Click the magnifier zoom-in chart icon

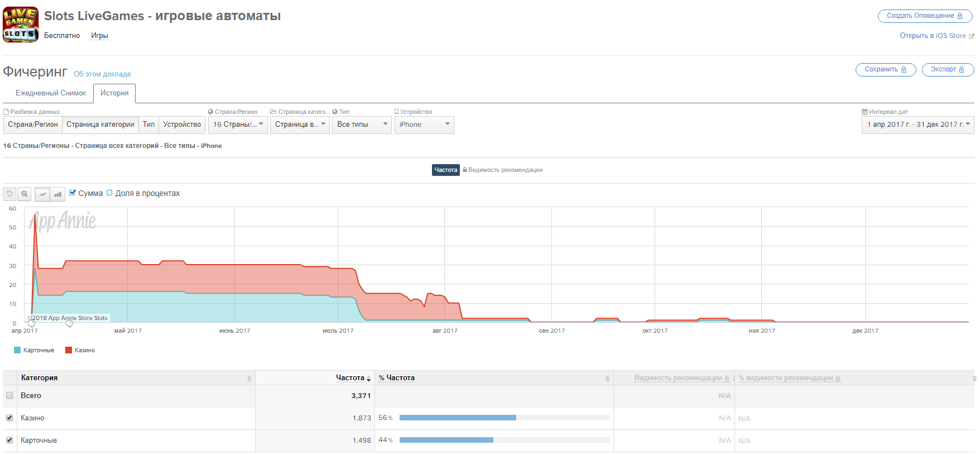pos(25,194)
